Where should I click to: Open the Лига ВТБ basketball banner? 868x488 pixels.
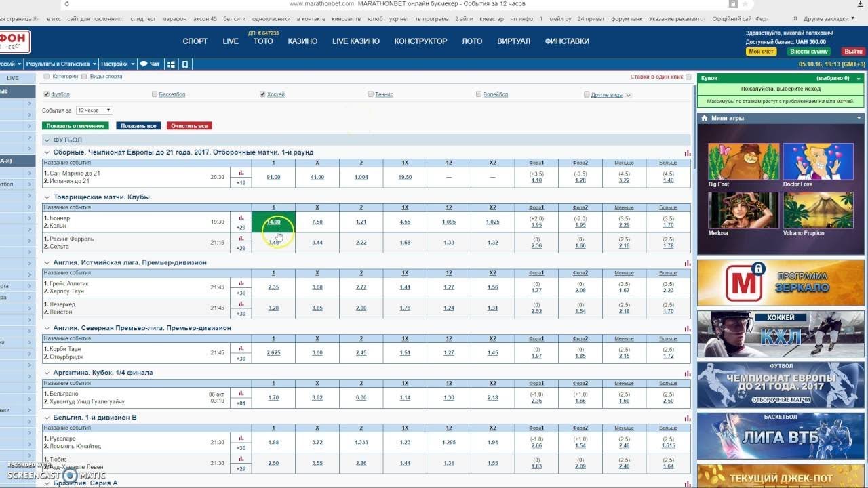point(780,436)
